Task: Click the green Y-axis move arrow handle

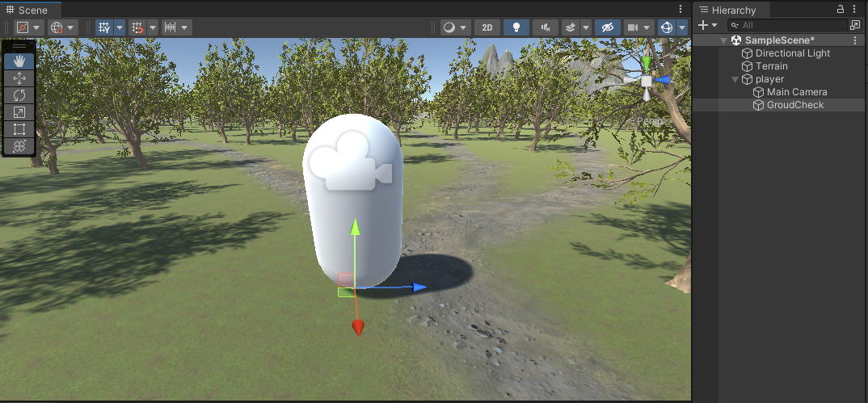Action: (356, 227)
